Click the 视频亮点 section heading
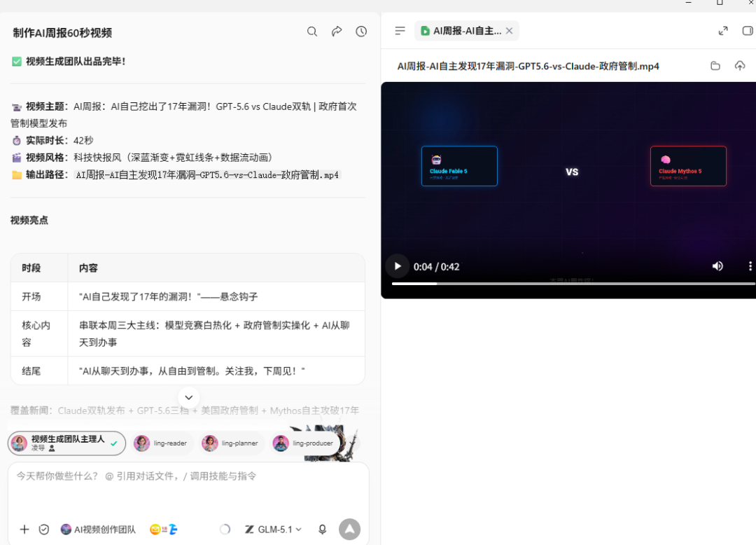The image size is (756, 545). point(29,221)
